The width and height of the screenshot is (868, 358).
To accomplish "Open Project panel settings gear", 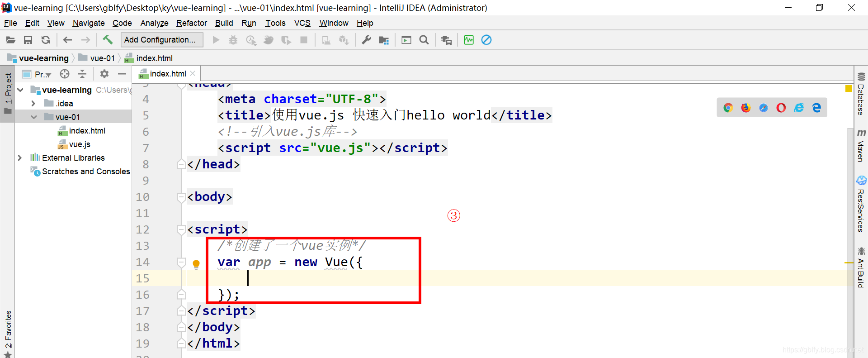I will pyautogui.click(x=104, y=74).
